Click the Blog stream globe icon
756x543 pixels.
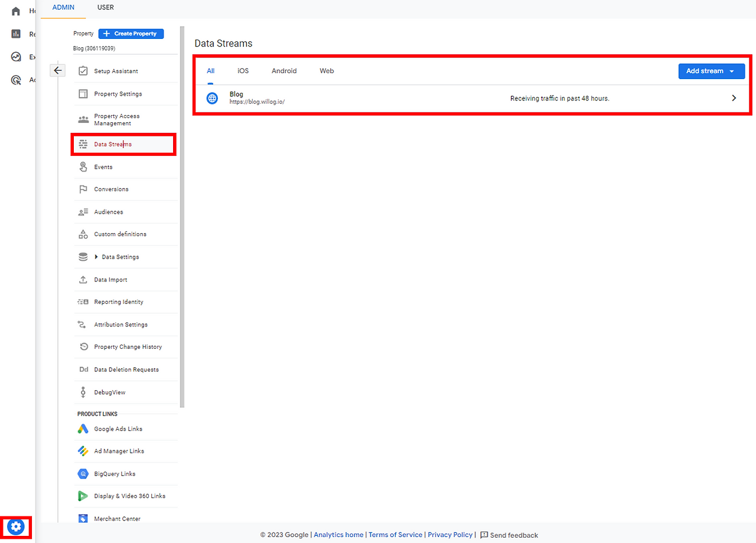coord(212,98)
